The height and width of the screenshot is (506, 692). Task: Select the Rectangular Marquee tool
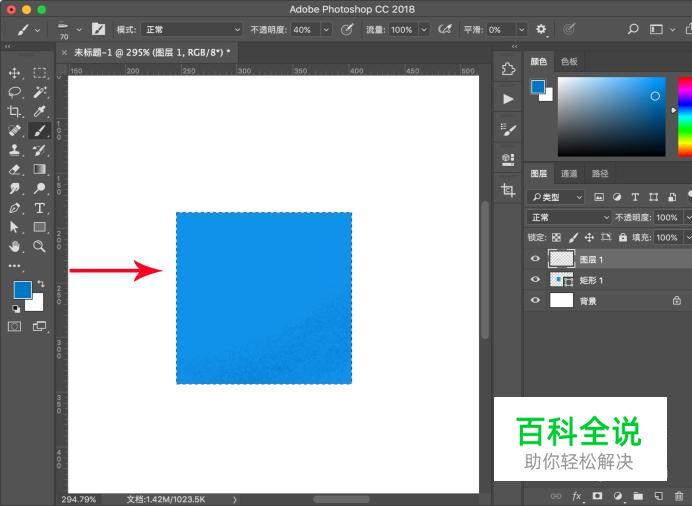pyautogui.click(x=40, y=73)
